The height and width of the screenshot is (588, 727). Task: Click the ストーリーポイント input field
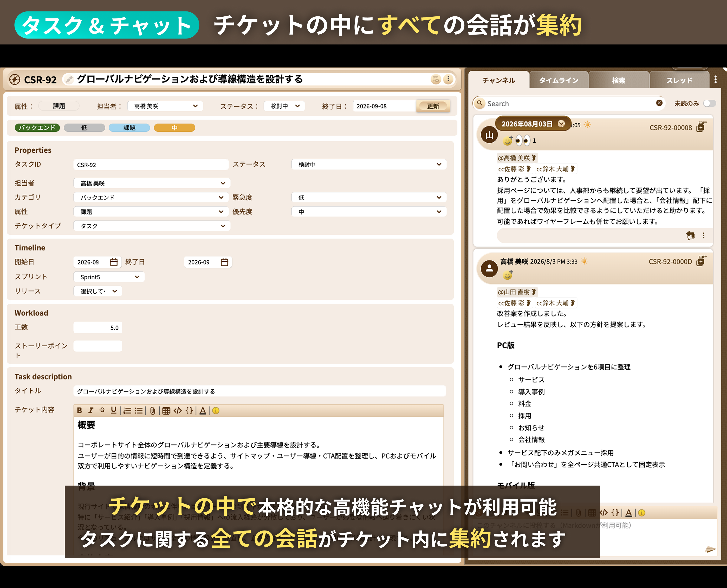(x=98, y=346)
